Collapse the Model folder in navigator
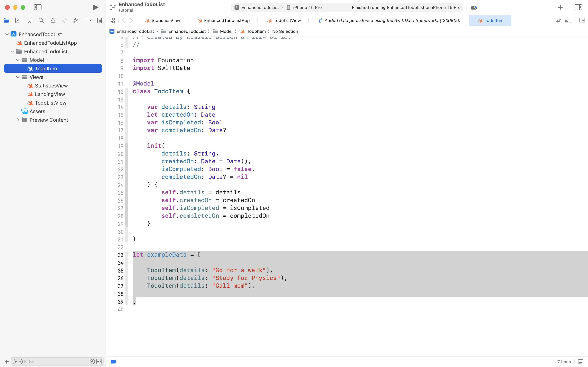Viewport: 588px width, 367px height. tap(18, 60)
